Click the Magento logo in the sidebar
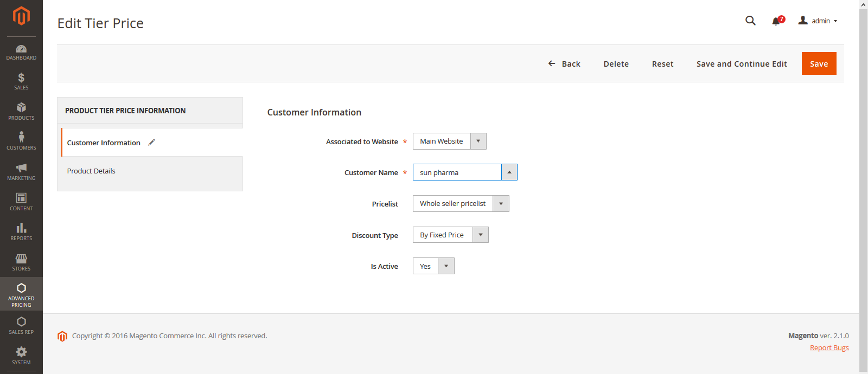 click(x=21, y=16)
